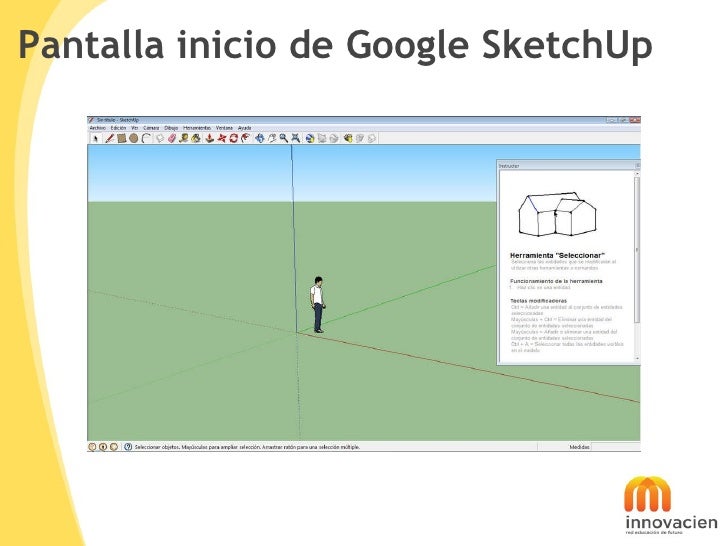
Task: Activate the Push/Pull tool
Action: point(209,138)
